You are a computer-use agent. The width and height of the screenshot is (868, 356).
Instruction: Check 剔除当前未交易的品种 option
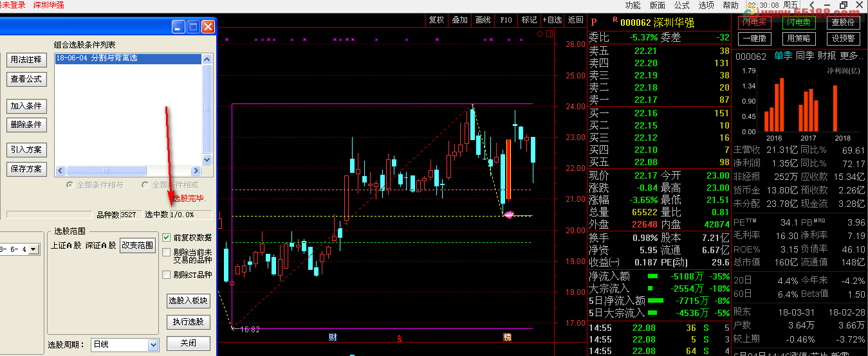point(167,252)
